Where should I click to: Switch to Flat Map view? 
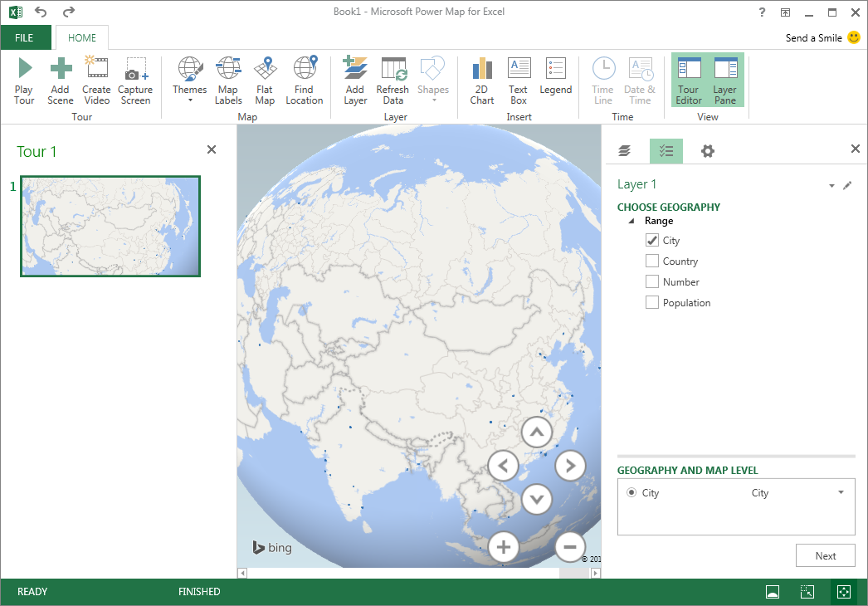(266, 81)
